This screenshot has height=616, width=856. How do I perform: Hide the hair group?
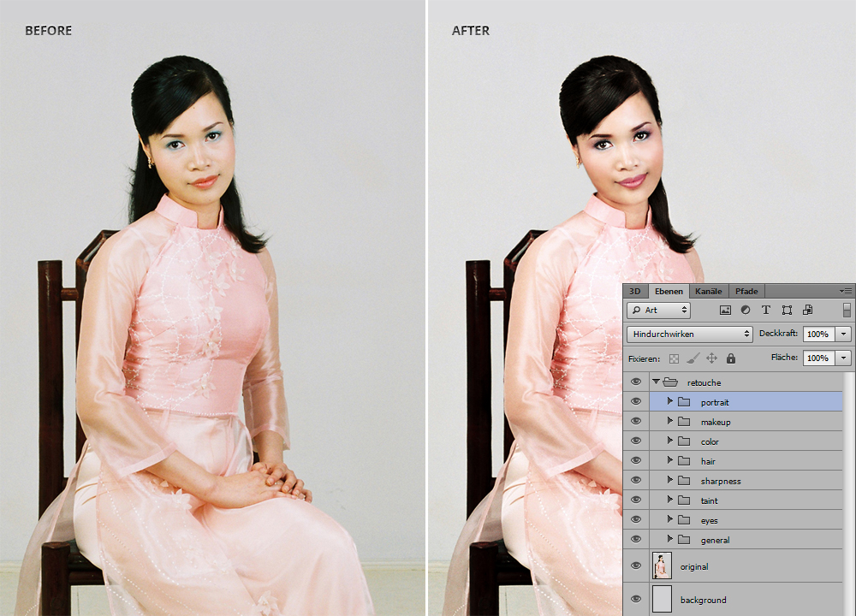point(636,460)
